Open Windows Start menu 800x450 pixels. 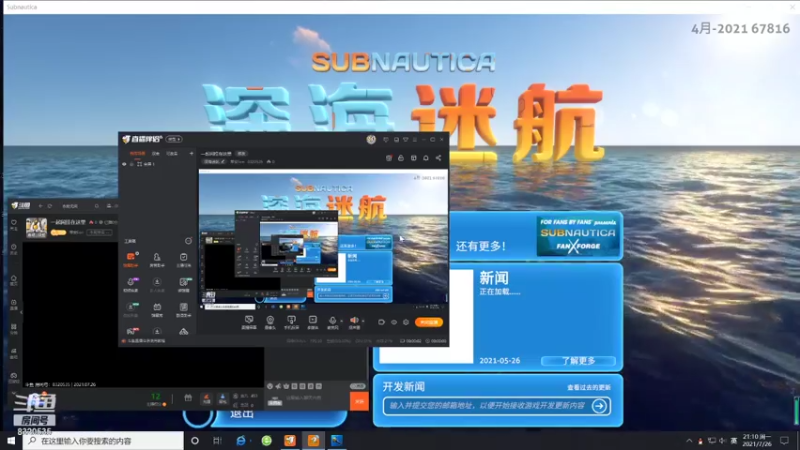(11, 440)
